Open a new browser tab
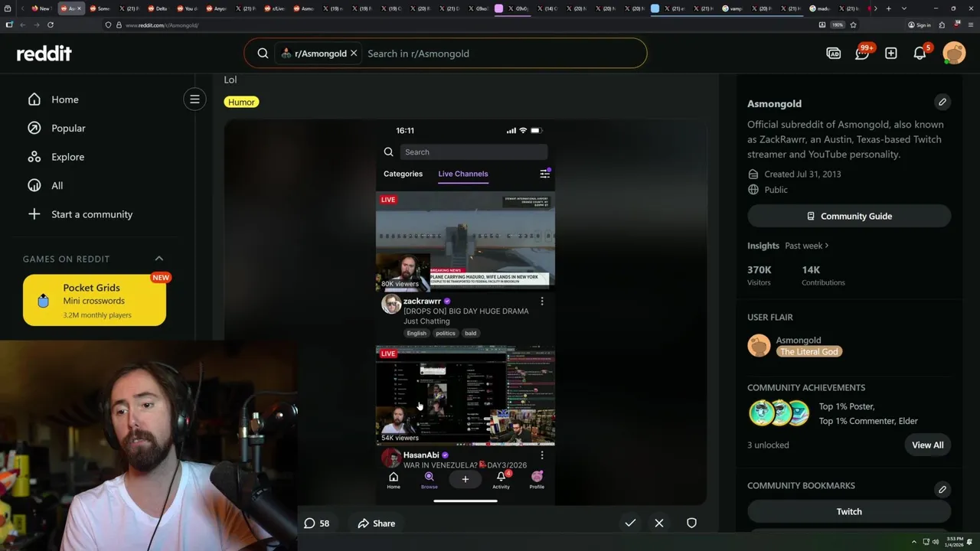 tap(888, 8)
